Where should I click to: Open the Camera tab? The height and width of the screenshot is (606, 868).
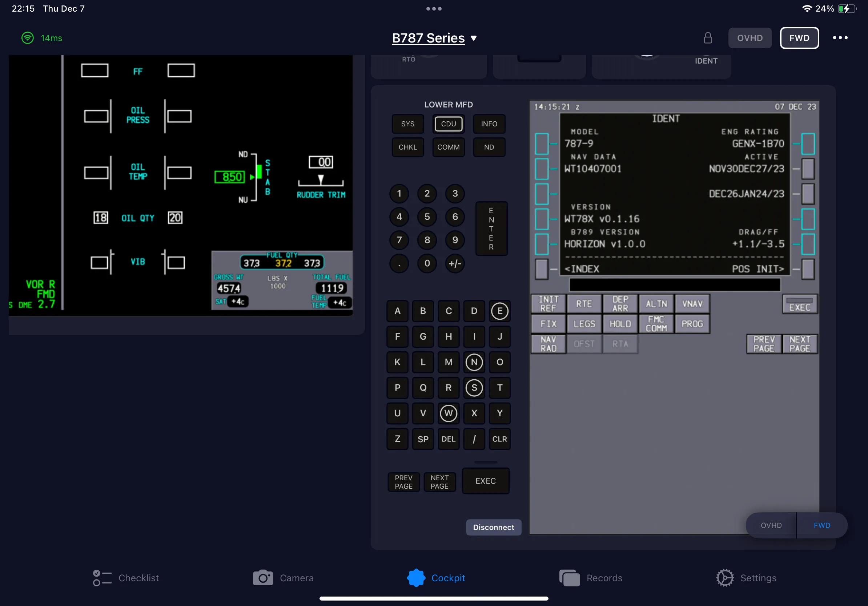click(283, 578)
